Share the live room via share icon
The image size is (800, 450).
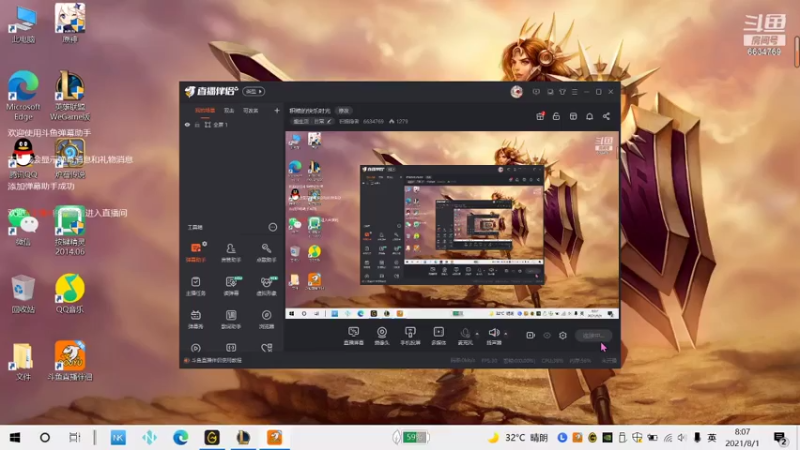(x=606, y=116)
